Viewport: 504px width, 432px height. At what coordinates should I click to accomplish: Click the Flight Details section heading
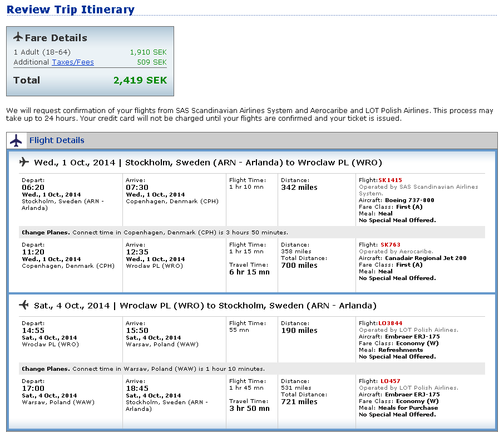pos(57,140)
